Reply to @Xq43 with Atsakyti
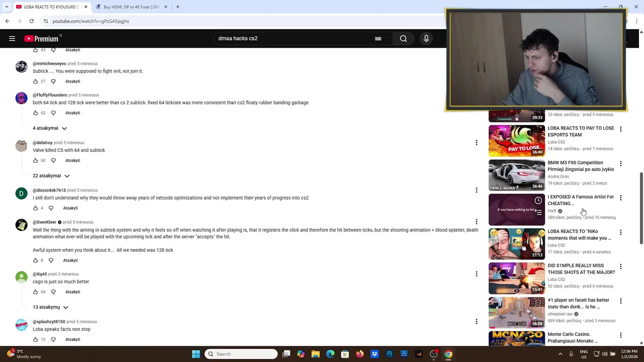Viewport: 644px width, 362px height. pyautogui.click(x=72, y=292)
